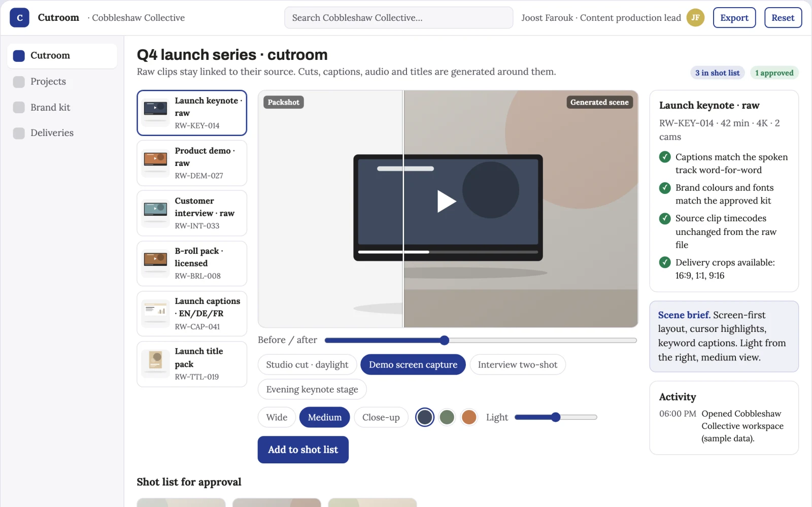Screen dimensions: 812x507
Task: Pick the terracotta orange colour swatch
Action: [x=469, y=417]
